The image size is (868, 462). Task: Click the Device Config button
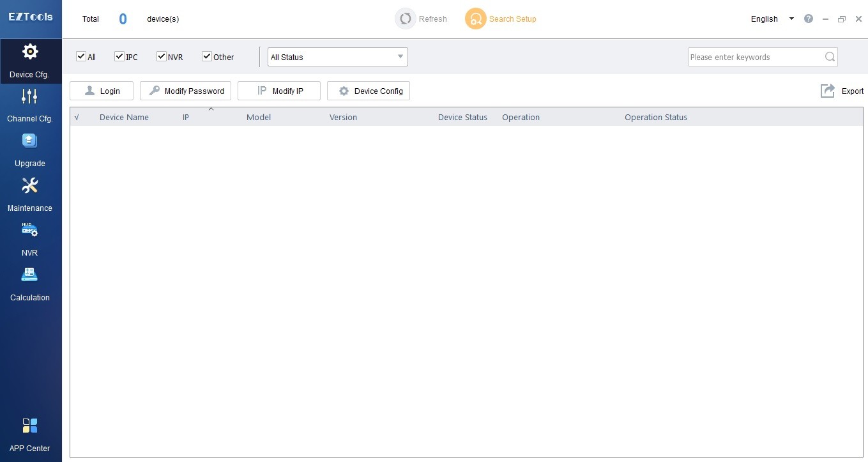[369, 91]
